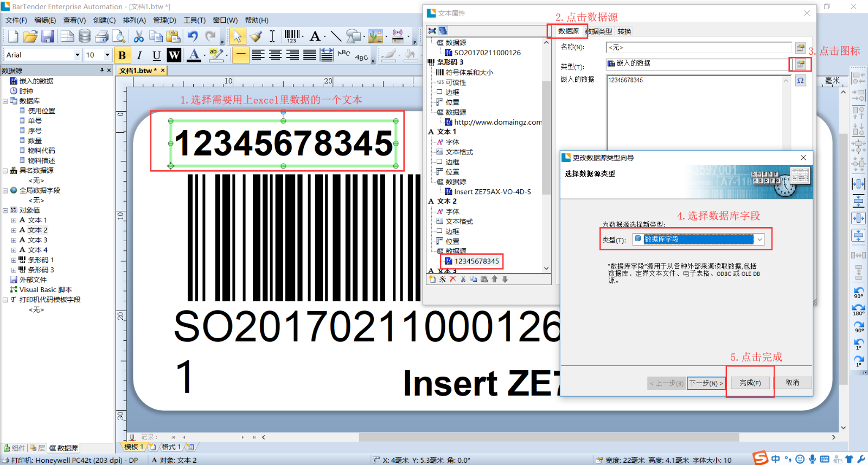Expand the 条形码 1 tree node
The height and width of the screenshot is (465, 868).
pos(14,260)
